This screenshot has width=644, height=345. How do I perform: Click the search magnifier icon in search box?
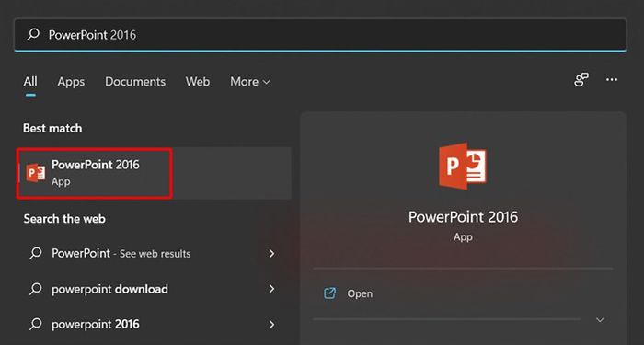point(33,34)
